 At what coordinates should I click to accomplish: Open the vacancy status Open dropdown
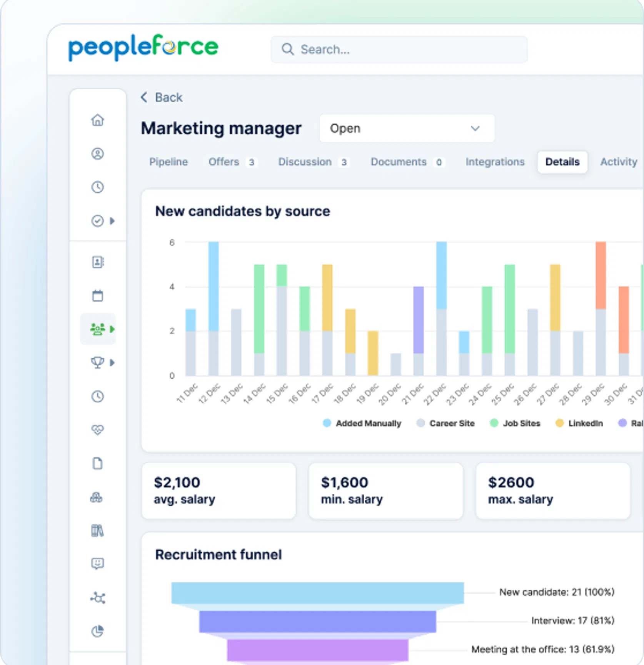(x=407, y=128)
